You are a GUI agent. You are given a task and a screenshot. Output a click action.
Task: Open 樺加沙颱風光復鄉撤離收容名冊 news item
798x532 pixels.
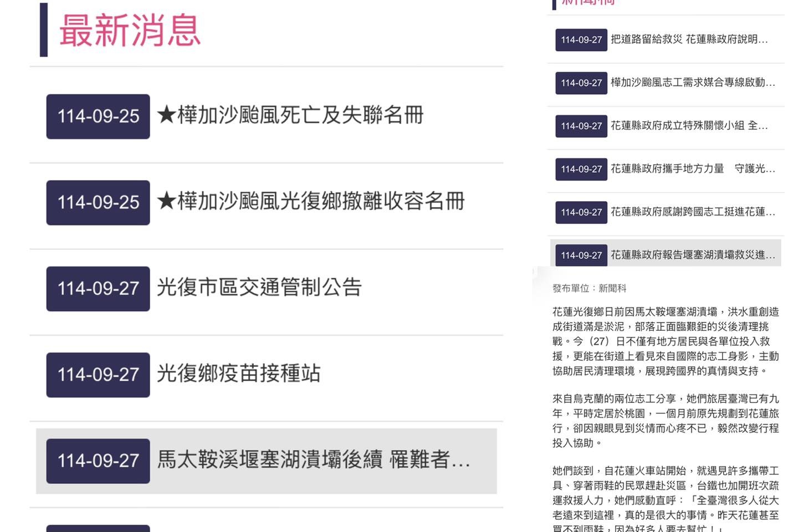310,202
